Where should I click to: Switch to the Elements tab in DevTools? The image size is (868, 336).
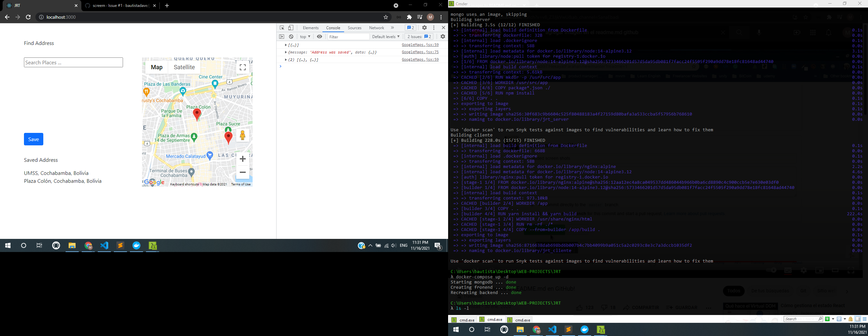click(x=311, y=28)
